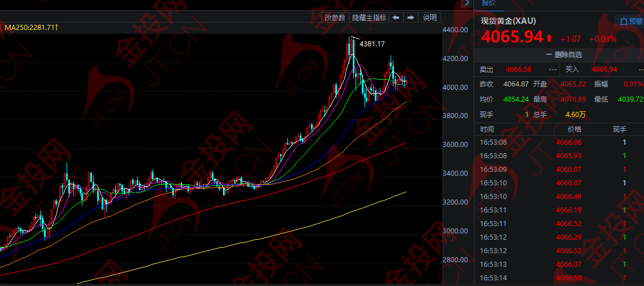The width and height of the screenshot is (644, 286).
Task: Open 改参数 to change indicator parameters
Action: pyautogui.click(x=335, y=18)
